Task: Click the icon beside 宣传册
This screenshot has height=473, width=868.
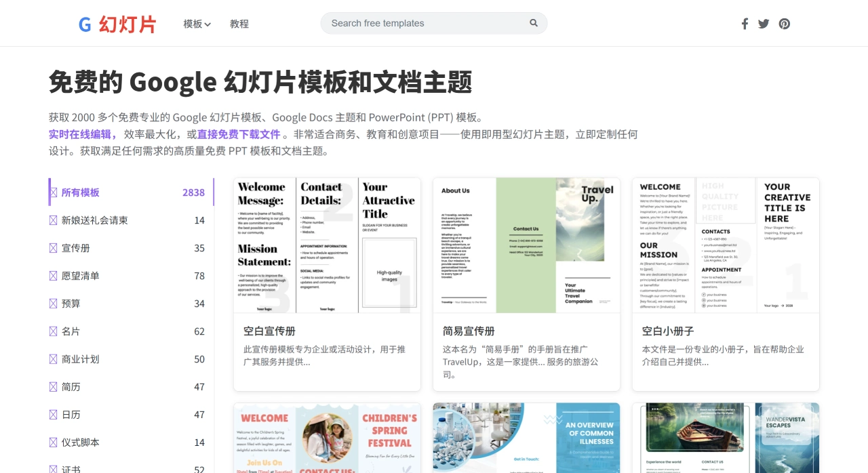Action: [54, 248]
